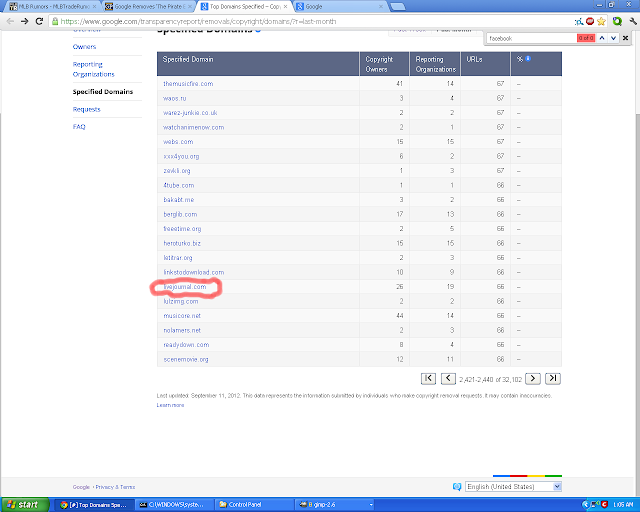Image resolution: width=640 pixels, height=512 pixels.
Task: Open Requests in the sidebar
Action: pyautogui.click(x=86, y=109)
